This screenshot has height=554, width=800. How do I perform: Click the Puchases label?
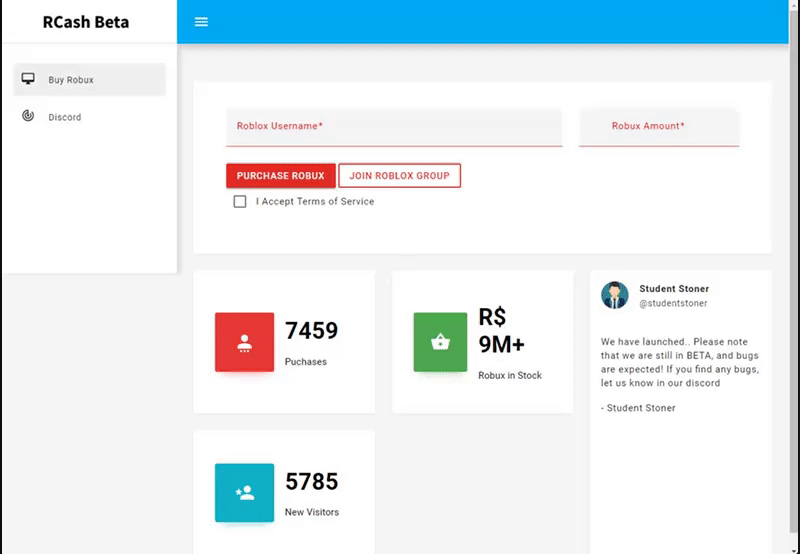click(x=306, y=362)
